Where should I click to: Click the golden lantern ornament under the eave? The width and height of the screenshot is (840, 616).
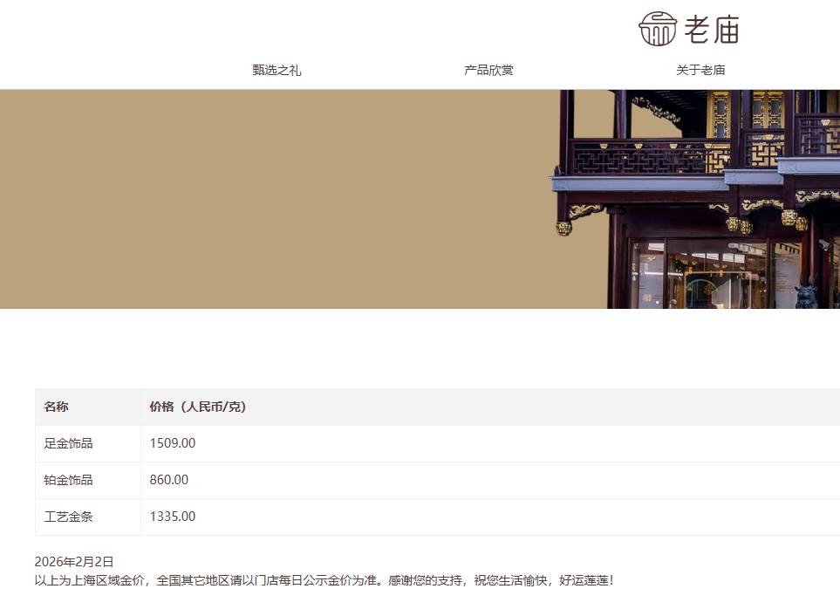pyautogui.click(x=564, y=229)
